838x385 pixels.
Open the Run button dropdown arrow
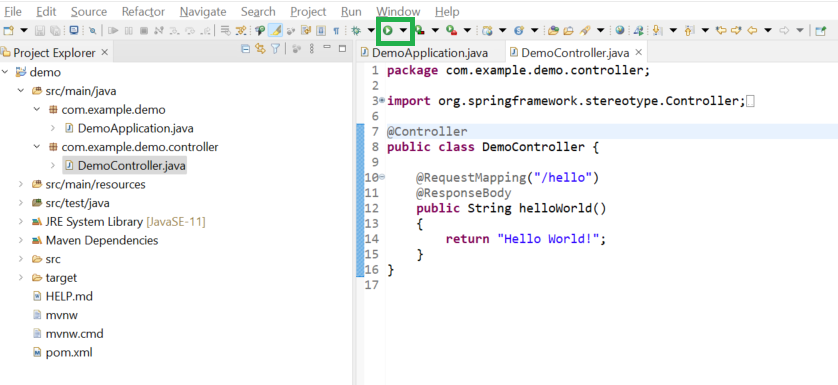404,30
